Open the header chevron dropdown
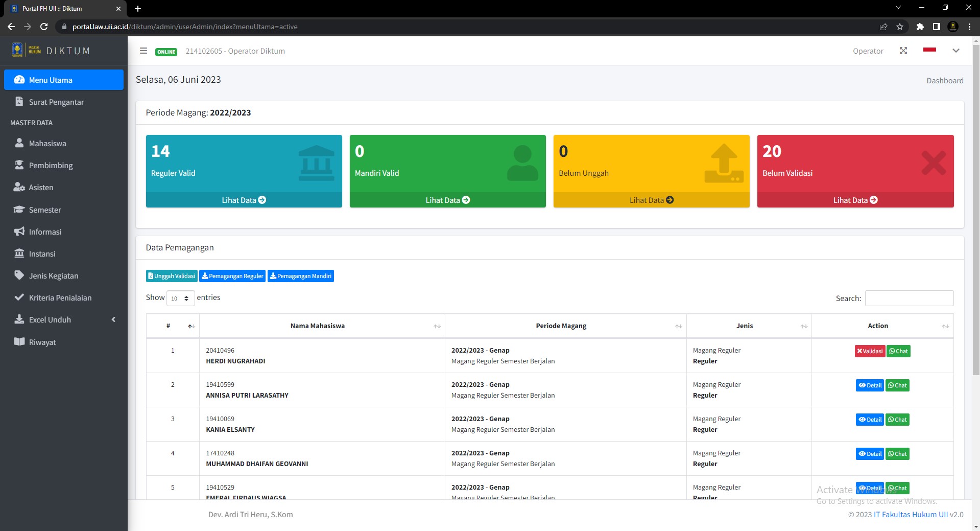This screenshot has height=531, width=980. (x=956, y=51)
